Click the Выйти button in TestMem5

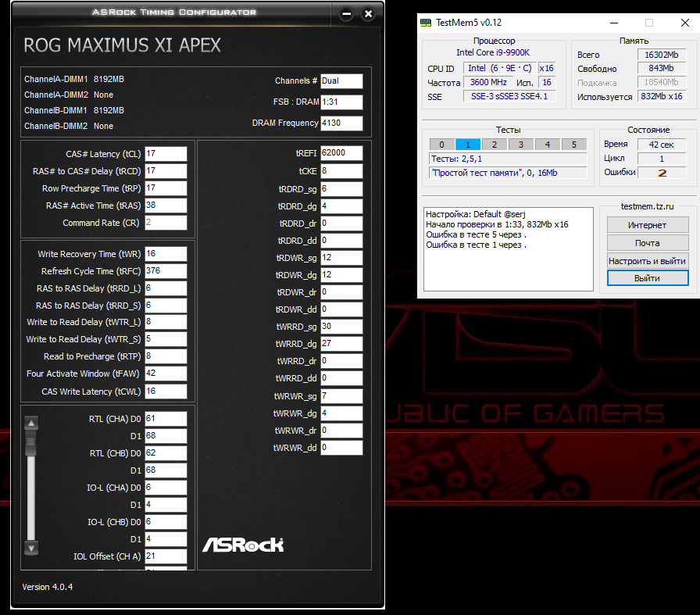coord(648,278)
